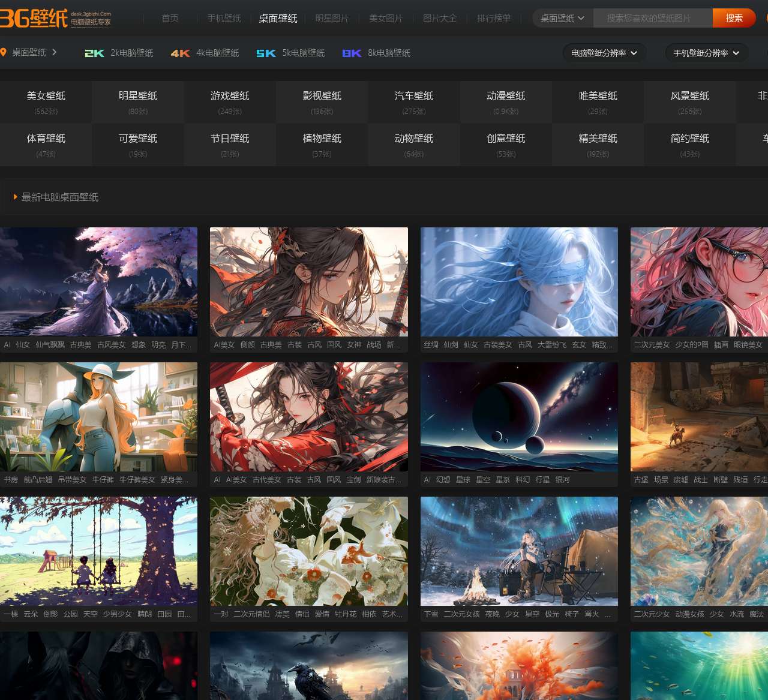This screenshot has width=768, height=700.
Task: Click the 古风 tag under blue-haired girl
Action: 525,345
